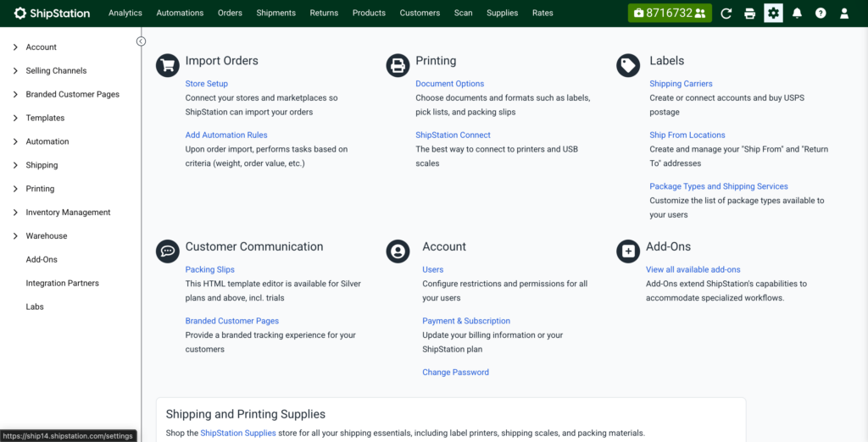Screen dimensions: 868x442
Task: Open the printer icon in top bar
Action: point(749,14)
